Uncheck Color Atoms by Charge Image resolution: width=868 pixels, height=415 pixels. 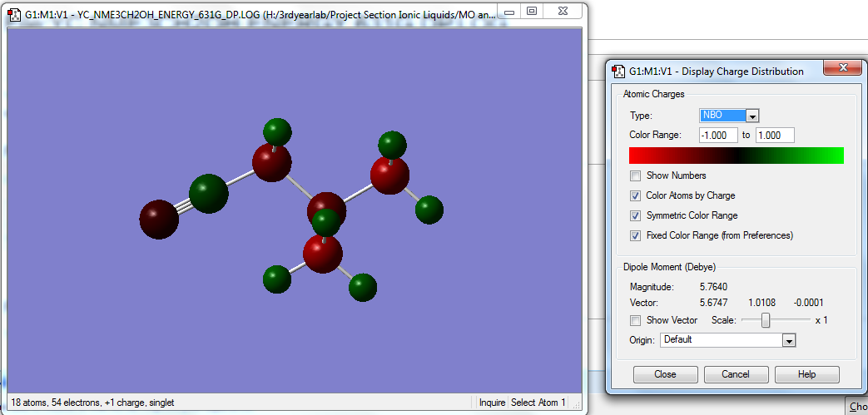tap(636, 195)
